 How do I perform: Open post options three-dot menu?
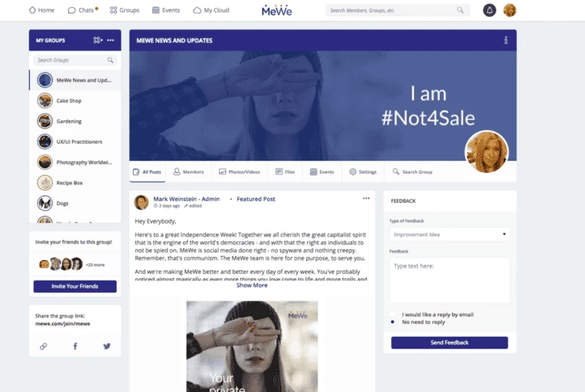(366, 198)
